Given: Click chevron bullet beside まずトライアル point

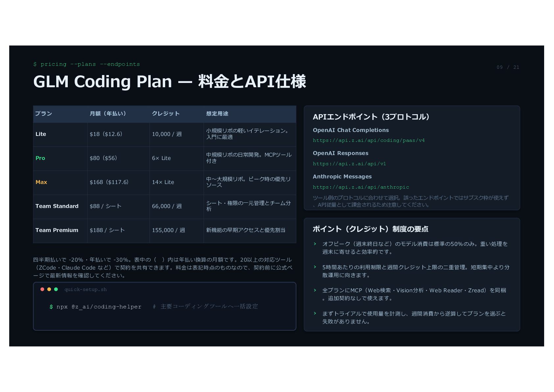Looking at the screenshot, I should click(x=315, y=313).
